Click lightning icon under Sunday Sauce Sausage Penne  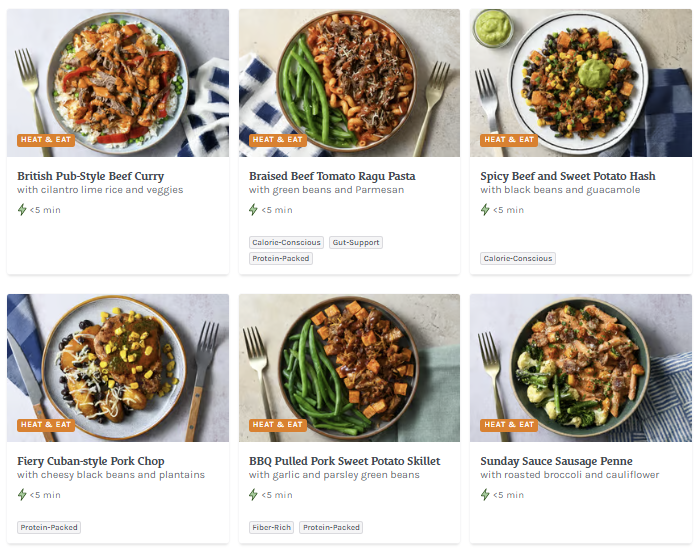[x=485, y=494]
